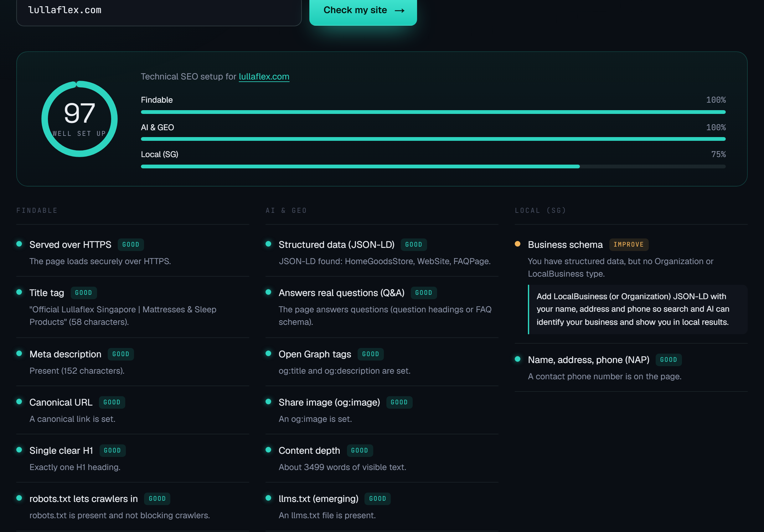Screen dimensions: 764x532
Task: Click the Canonical URL heading
Action: pos(61,402)
